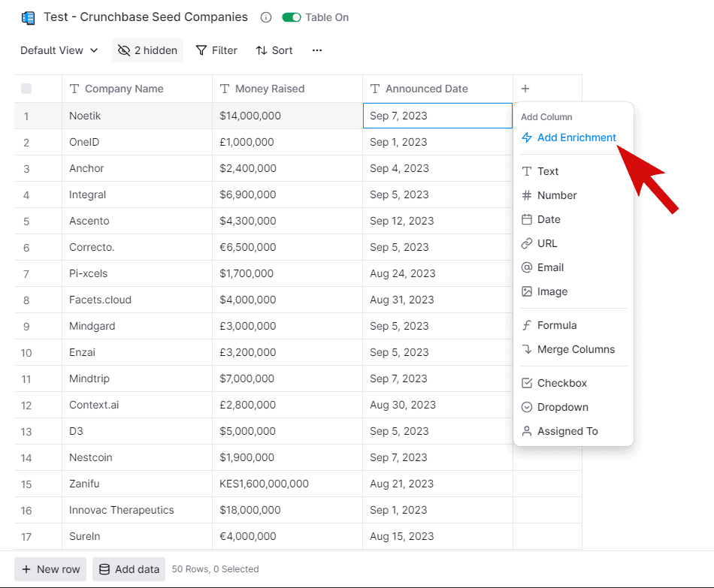The height and width of the screenshot is (588, 714).
Task: Open the three-dots more options menu
Action: click(317, 50)
